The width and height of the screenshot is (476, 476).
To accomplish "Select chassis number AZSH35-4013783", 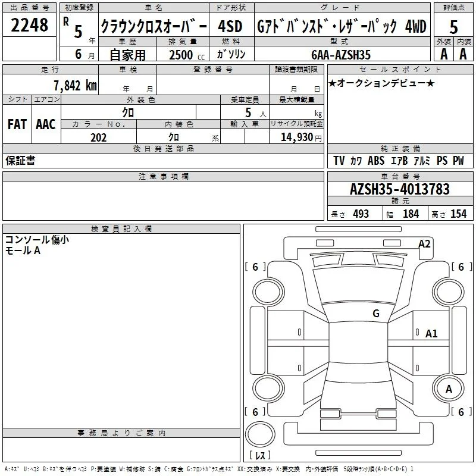I will click(400, 189).
